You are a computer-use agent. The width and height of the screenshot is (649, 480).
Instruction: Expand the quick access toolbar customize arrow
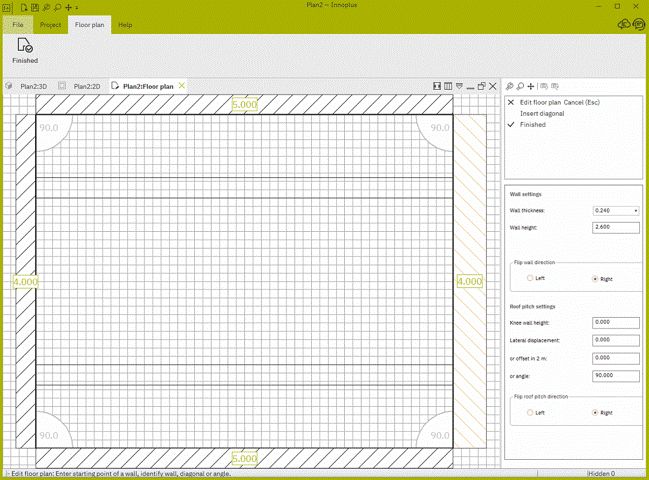tap(77, 7)
